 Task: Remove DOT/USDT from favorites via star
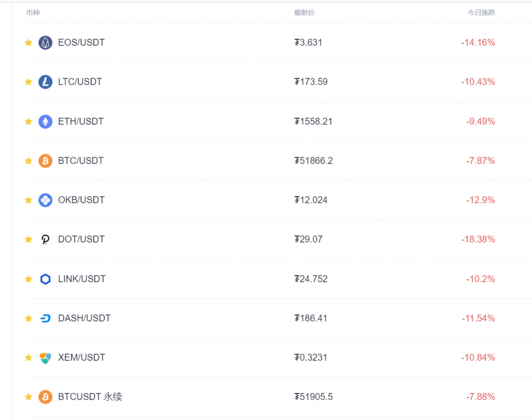point(29,239)
